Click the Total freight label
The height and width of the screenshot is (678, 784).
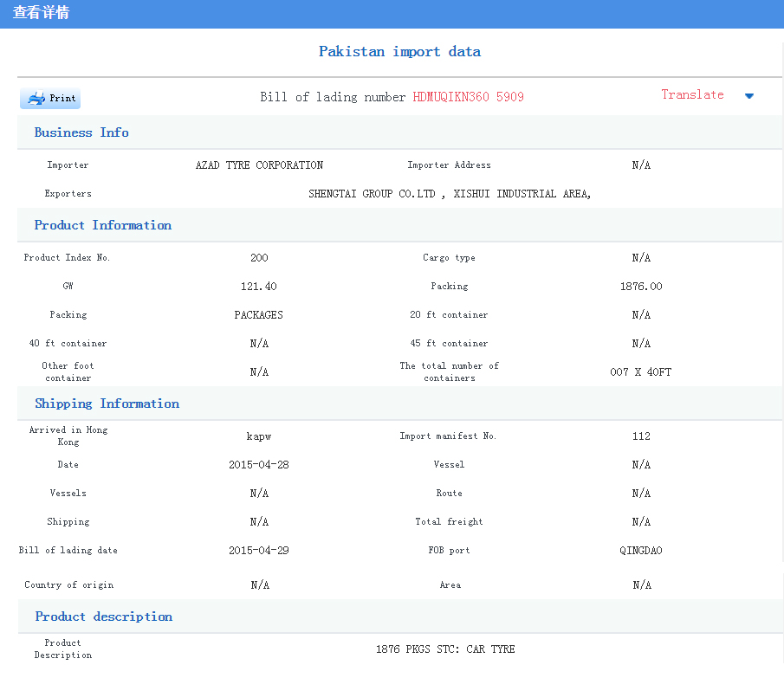pos(449,521)
